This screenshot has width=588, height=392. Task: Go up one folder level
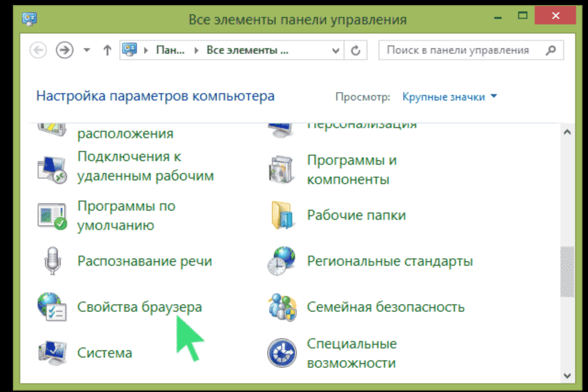pyautogui.click(x=107, y=50)
